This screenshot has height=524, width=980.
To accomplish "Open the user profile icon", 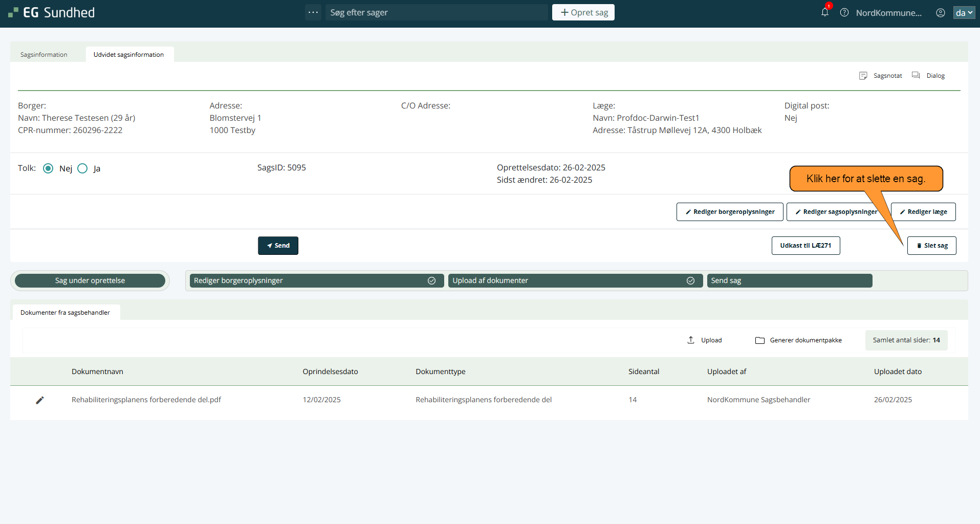I will tap(940, 13).
